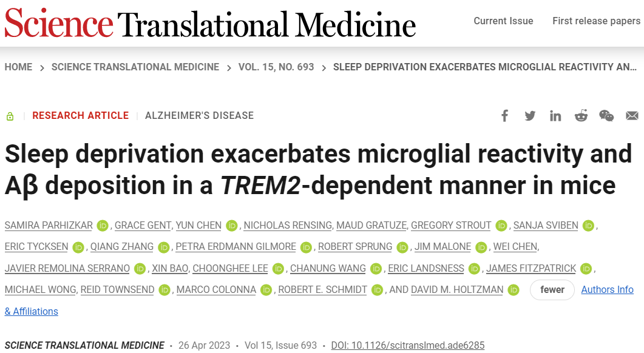This screenshot has width=644, height=353.
Task: Share article on Reddit
Action: pyautogui.click(x=581, y=116)
